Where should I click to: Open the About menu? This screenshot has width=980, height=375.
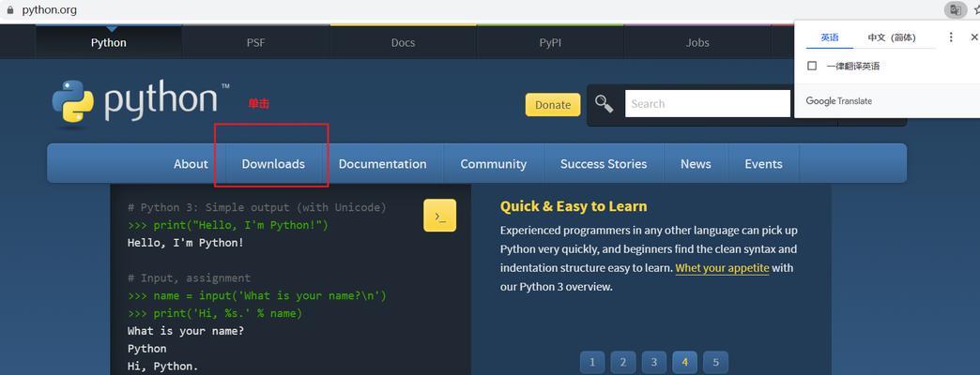coord(191,163)
